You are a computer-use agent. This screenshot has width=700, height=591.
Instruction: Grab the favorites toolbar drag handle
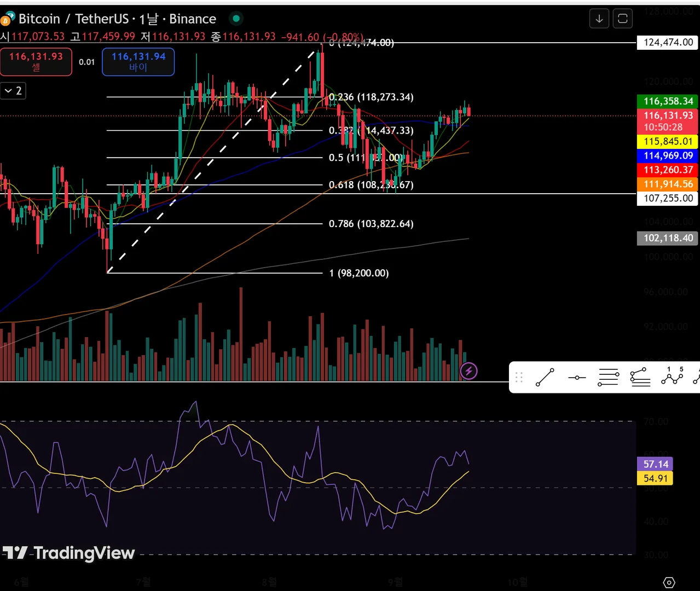click(519, 377)
